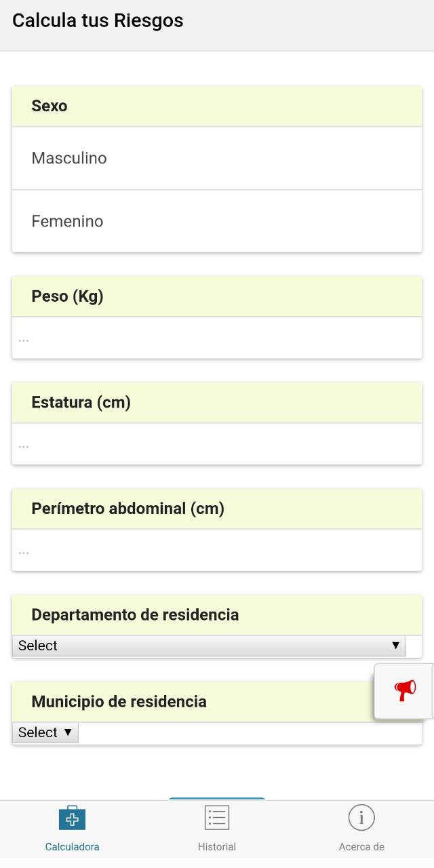Focus the Peso (Kg) input field
The height and width of the screenshot is (868, 434).
tap(217, 338)
